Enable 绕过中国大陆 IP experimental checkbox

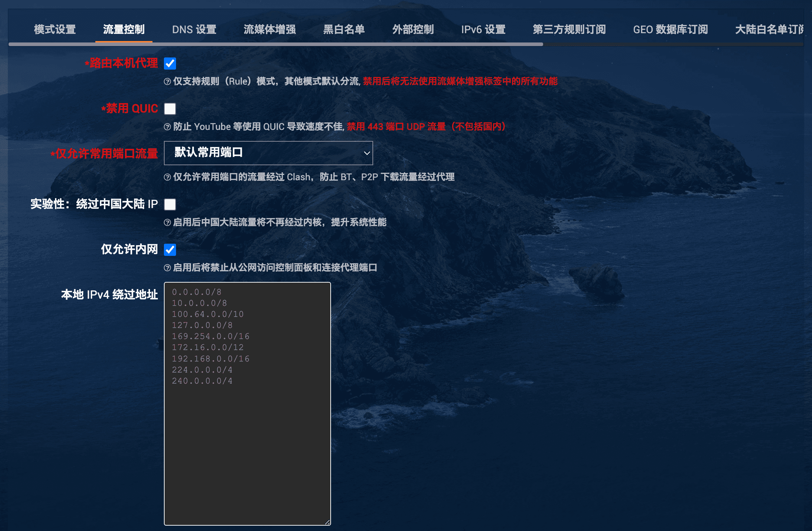tap(170, 204)
